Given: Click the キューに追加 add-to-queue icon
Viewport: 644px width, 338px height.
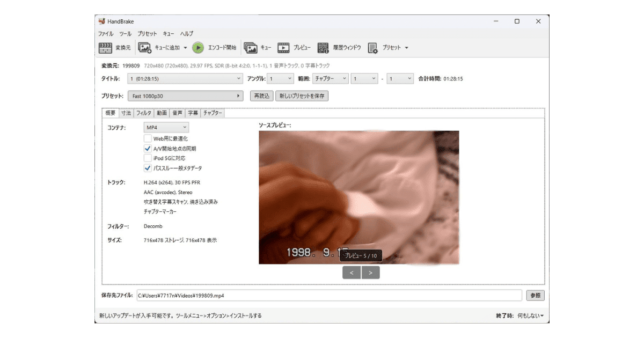Looking at the screenshot, I should (x=145, y=48).
